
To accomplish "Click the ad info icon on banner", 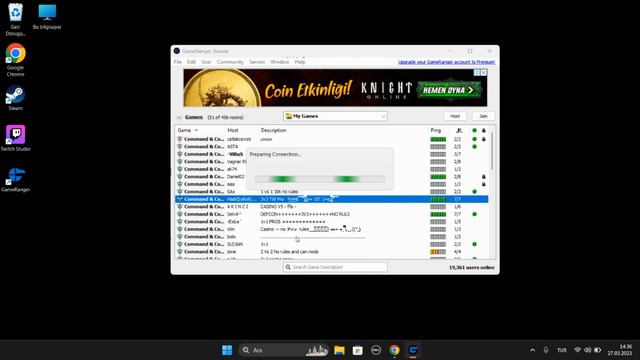I will 477,72.
